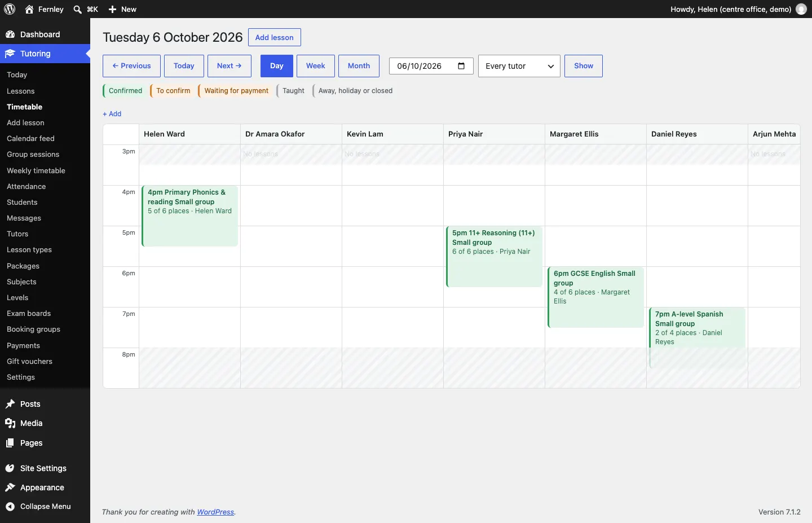Go to the Next day
The image size is (812, 523).
click(230, 66)
